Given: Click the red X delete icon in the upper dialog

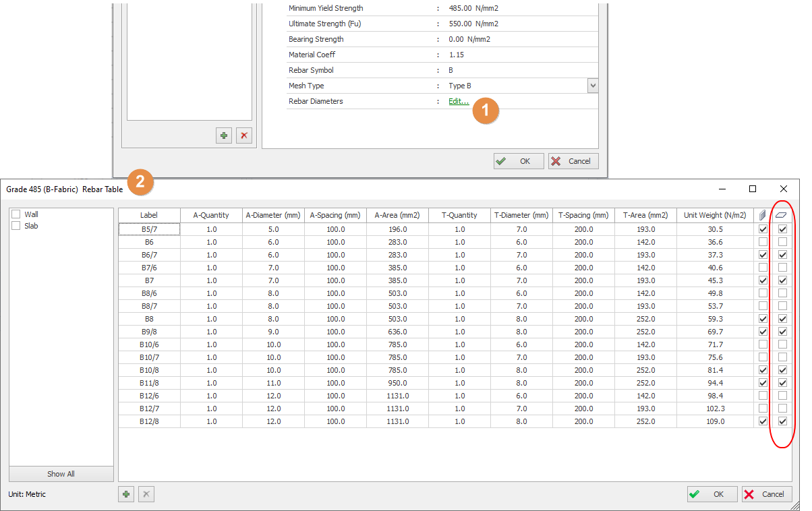Looking at the screenshot, I should [244, 136].
